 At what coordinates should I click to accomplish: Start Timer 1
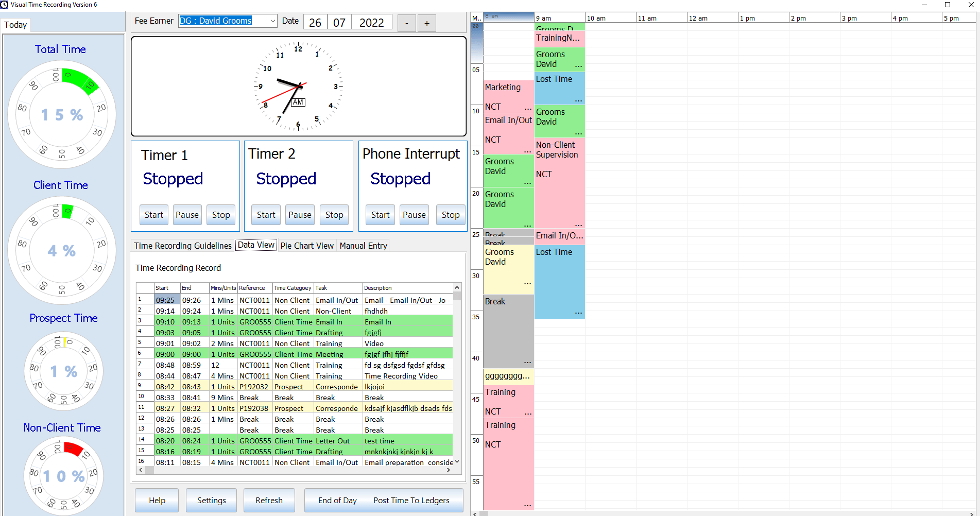coord(153,215)
